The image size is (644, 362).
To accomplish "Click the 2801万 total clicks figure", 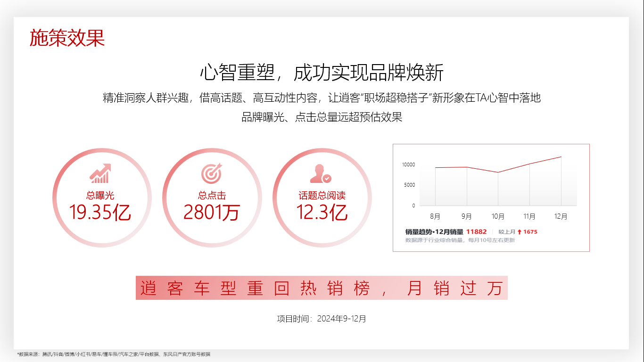I will (x=212, y=213).
